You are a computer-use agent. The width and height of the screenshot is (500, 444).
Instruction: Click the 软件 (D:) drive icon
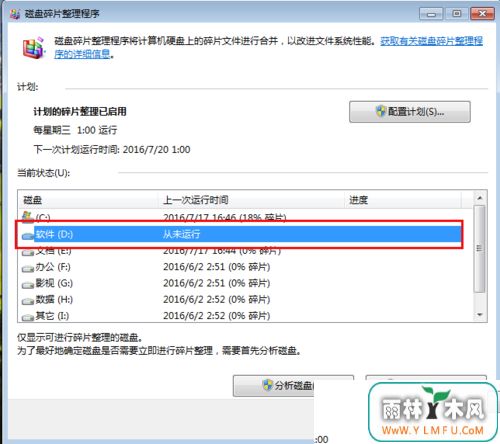coord(28,235)
